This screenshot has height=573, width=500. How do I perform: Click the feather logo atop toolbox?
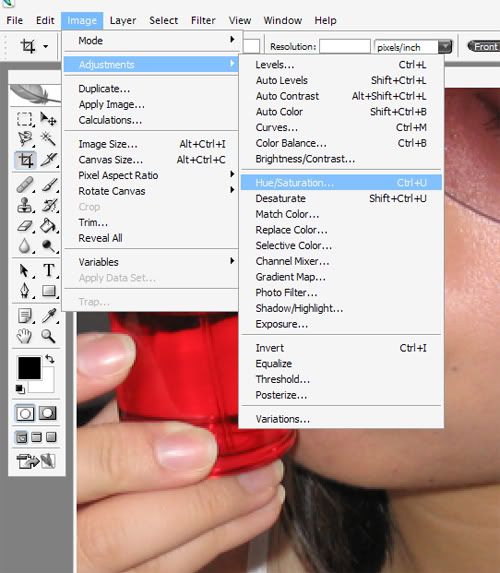[x=34, y=94]
